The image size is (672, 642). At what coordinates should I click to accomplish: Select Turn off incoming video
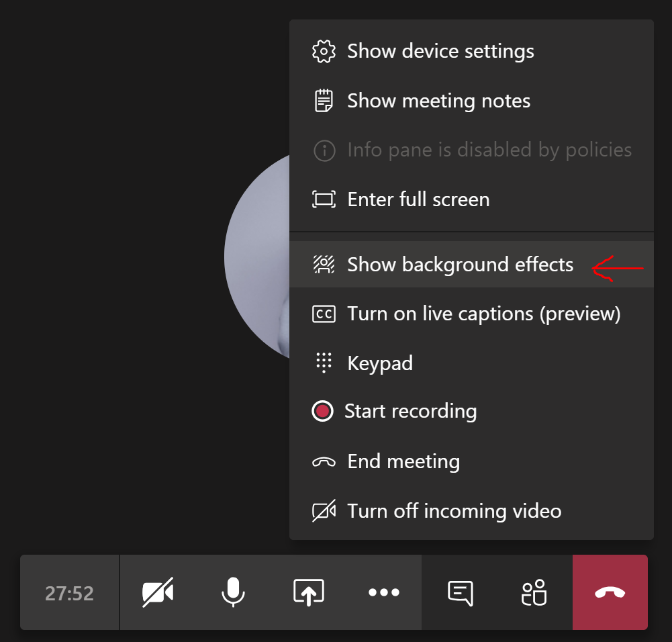[471, 511]
